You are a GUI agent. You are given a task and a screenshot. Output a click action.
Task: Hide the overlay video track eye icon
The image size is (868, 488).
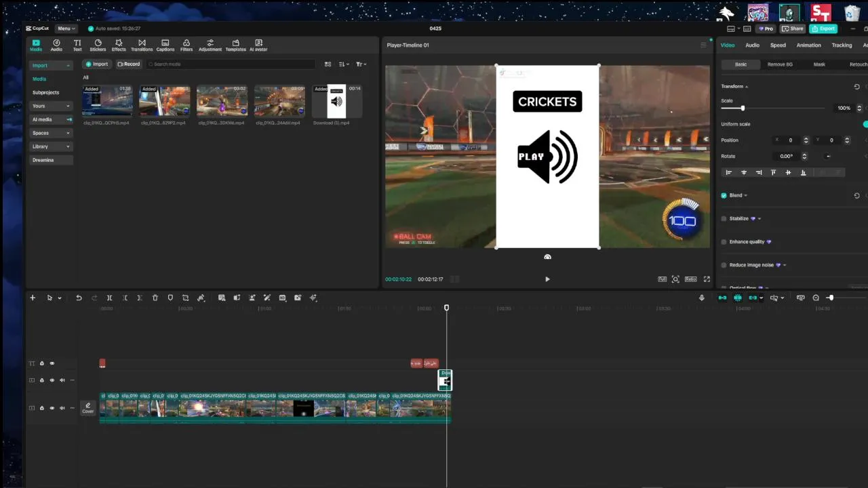click(52, 380)
